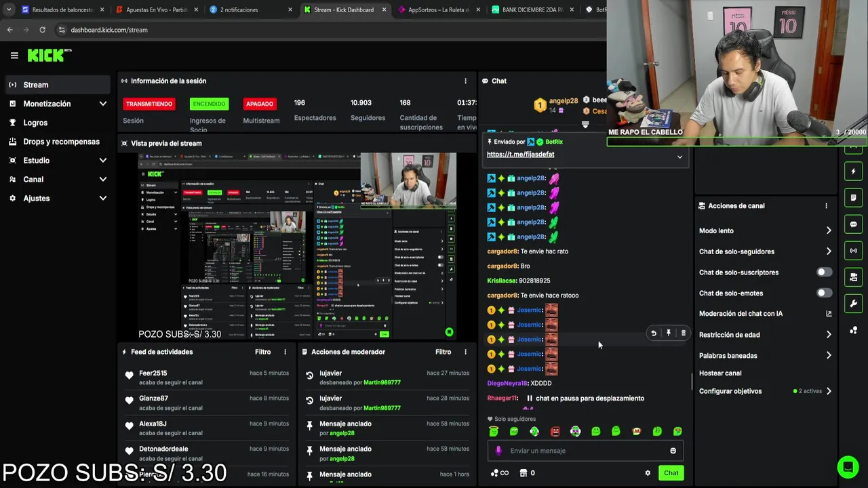Open the t.me/fijasdefat pinned link

coord(520,155)
